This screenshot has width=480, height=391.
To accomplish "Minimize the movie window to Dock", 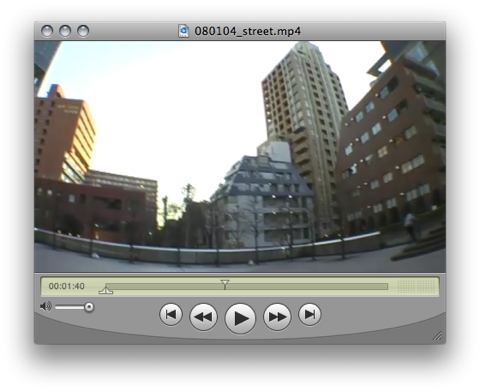I will 65,31.
